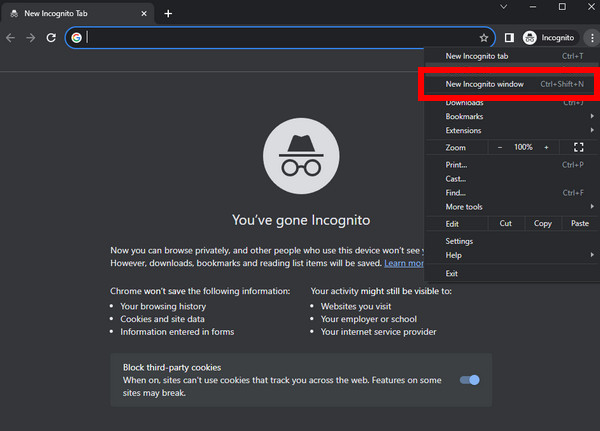Select the New Incognito Tab tab
Viewport: 600px width, 431px height.
pos(78,13)
